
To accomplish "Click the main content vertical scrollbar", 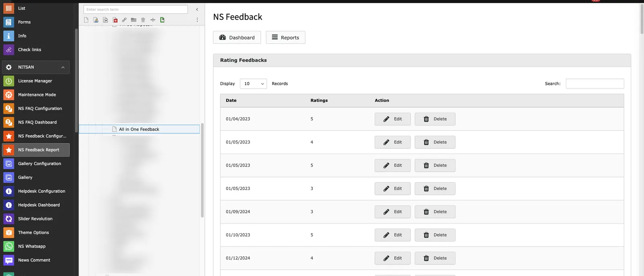I will (642, 19).
